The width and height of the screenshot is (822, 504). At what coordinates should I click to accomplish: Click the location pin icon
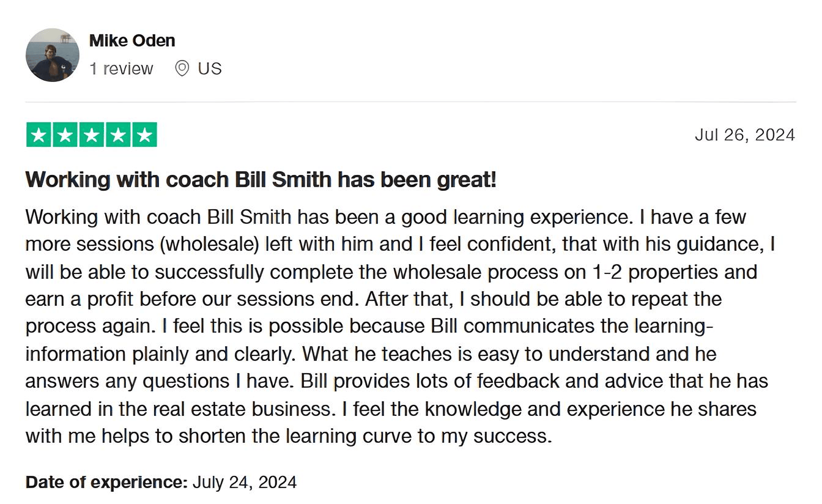pyautogui.click(x=182, y=69)
